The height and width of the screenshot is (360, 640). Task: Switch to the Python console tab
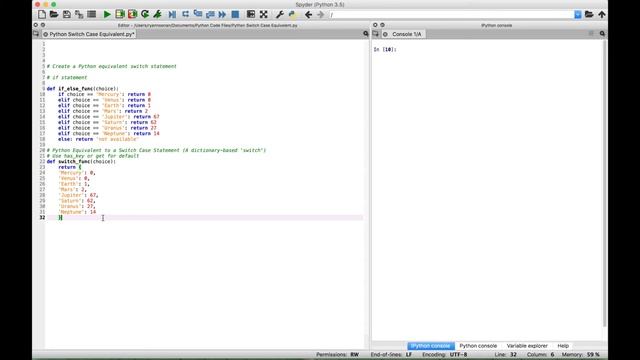click(478, 346)
